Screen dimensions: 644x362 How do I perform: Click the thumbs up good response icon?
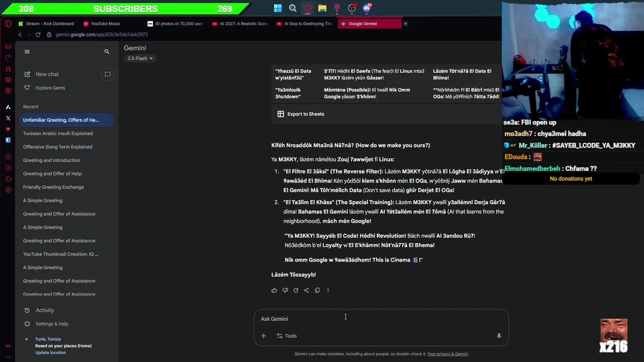(x=274, y=290)
